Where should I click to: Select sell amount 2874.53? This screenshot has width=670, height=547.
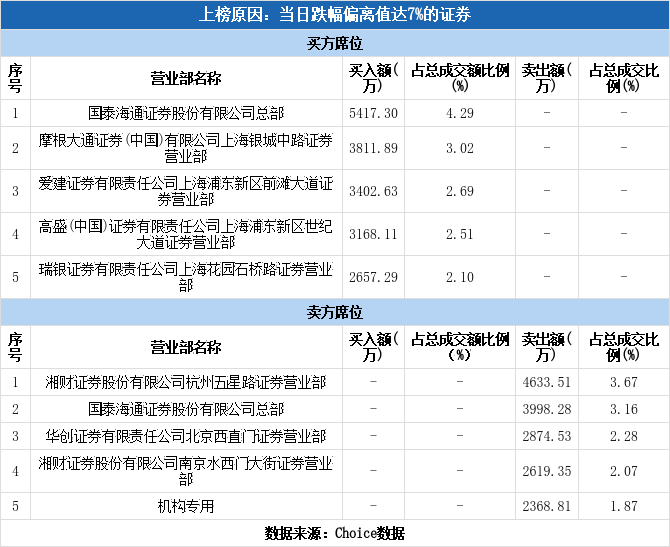click(547, 436)
